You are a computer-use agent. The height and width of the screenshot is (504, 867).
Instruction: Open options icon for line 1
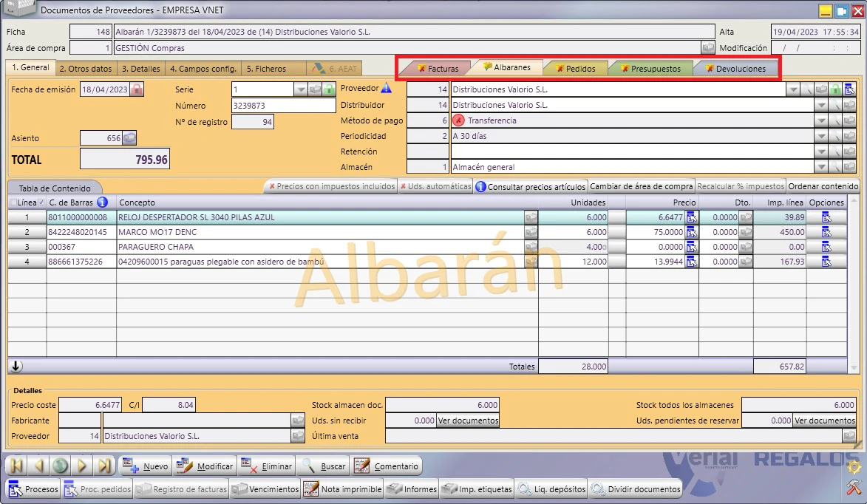(826, 217)
